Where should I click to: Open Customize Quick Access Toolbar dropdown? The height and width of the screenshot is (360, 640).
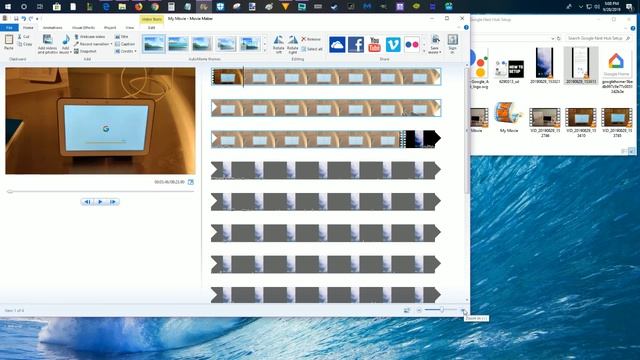coord(37,19)
